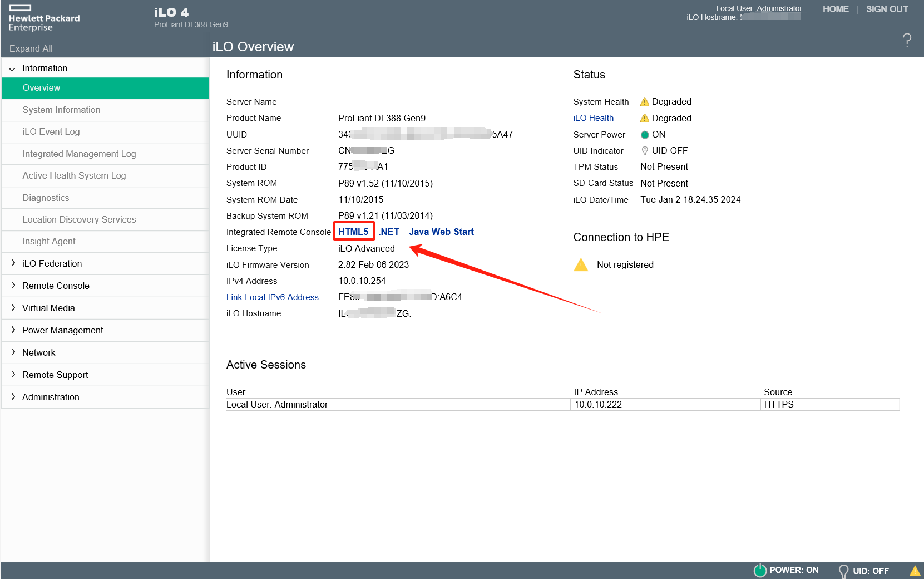Expand the Power Management menu
The image size is (924, 579).
click(13, 330)
